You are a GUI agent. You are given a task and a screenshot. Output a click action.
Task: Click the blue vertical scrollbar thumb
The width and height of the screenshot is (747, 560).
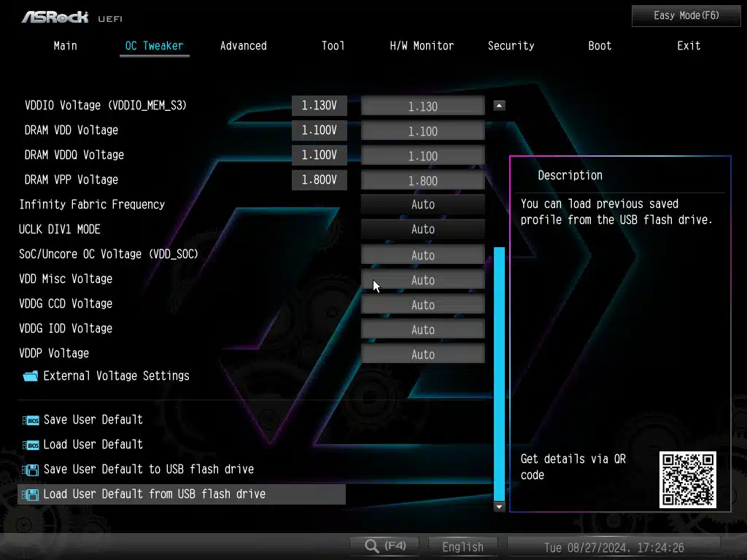pyautogui.click(x=499, y=372)
